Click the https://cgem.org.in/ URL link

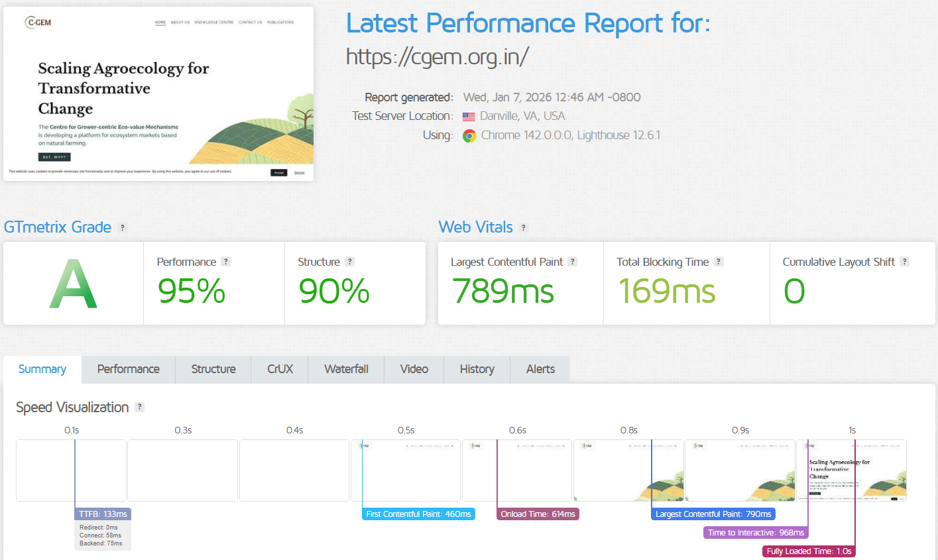pos(437,57)
